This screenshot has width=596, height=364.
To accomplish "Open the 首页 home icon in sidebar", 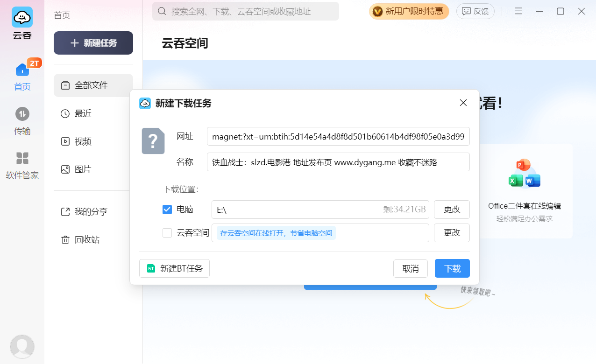I will [22, 70].
